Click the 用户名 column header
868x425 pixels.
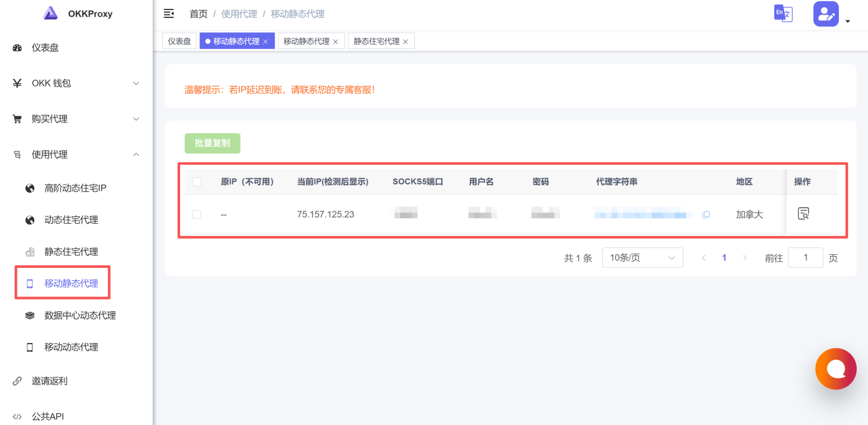pyautogui.click(x=482, y=182)
